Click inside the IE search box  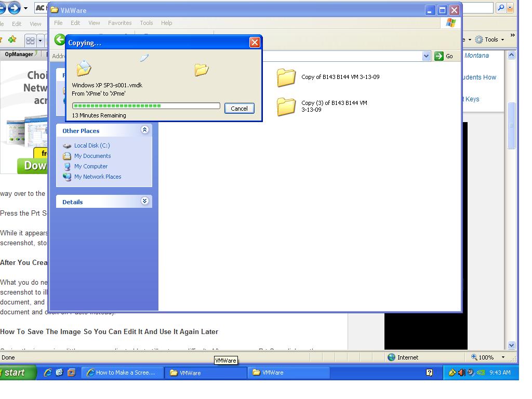coord(478,8)
